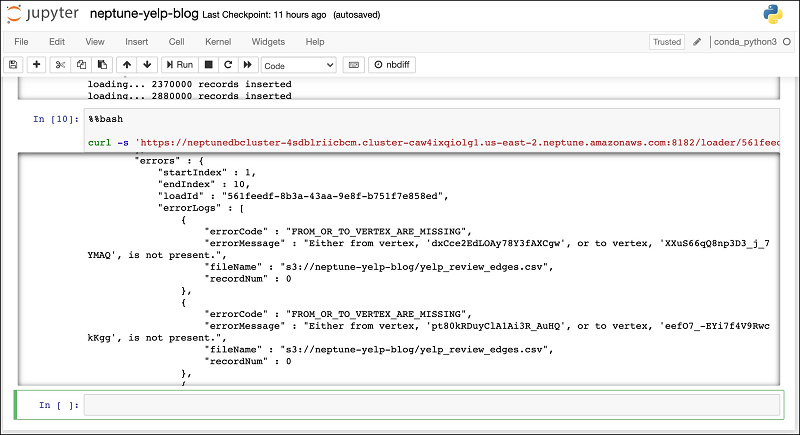
Task: Cut selected cells with scissors icon
Action: click(x=60, y=65)
